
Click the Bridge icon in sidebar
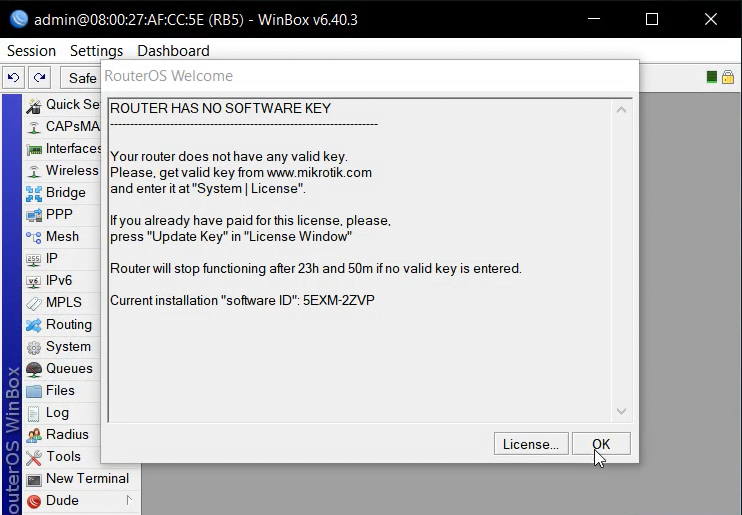click(x=34, y=193)
